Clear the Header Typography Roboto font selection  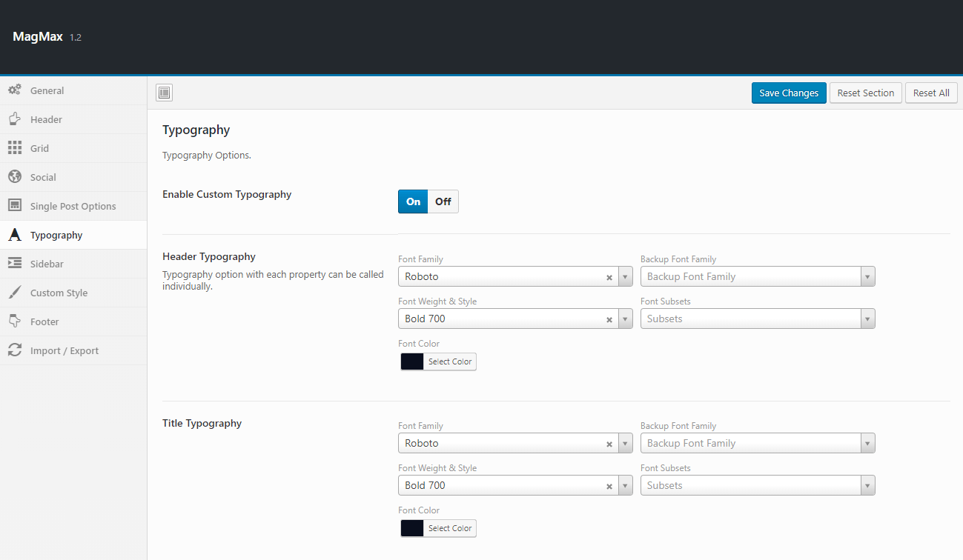(x=609, y=277)
